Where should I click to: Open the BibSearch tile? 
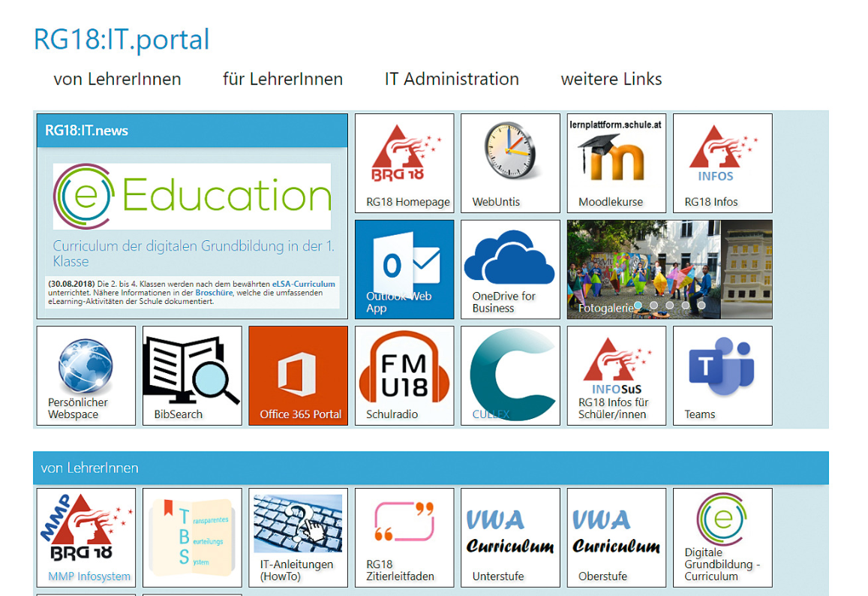192,375
